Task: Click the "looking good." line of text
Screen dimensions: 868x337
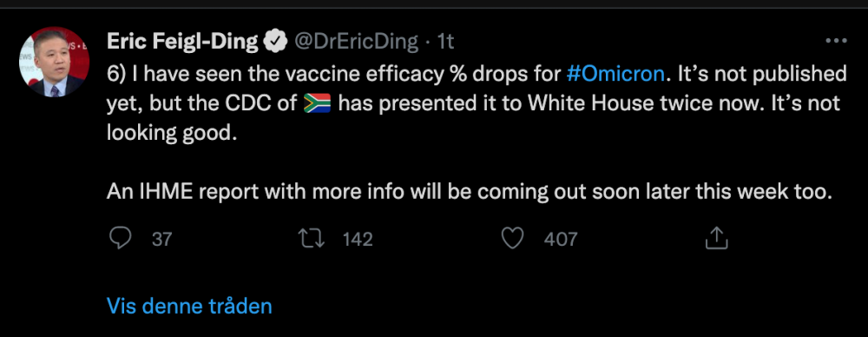Action: [x=172, y=134]
